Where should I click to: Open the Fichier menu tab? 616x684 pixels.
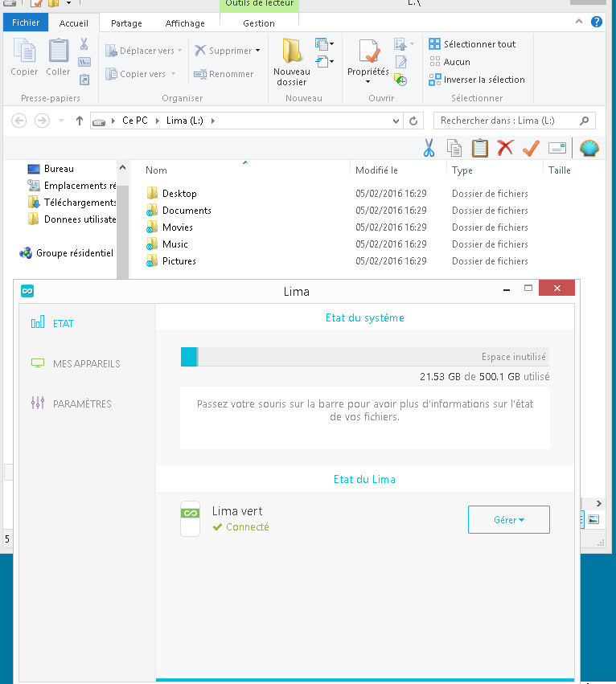[26, 23]
